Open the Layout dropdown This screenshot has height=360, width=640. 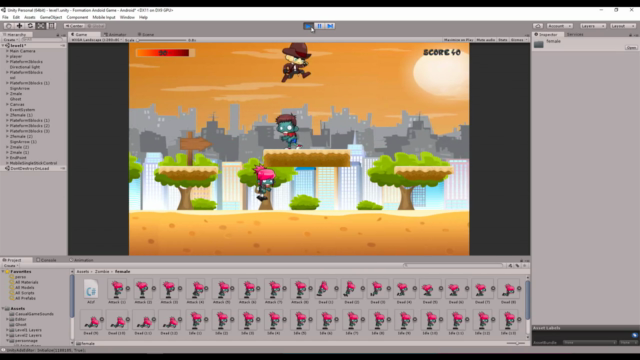623,26
